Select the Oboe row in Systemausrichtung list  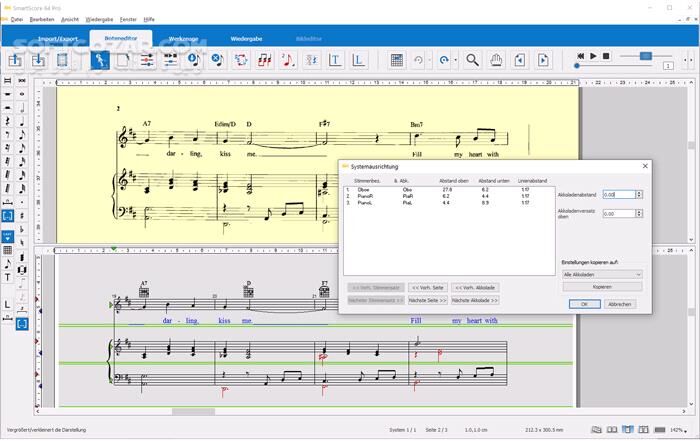pos(449,190)
